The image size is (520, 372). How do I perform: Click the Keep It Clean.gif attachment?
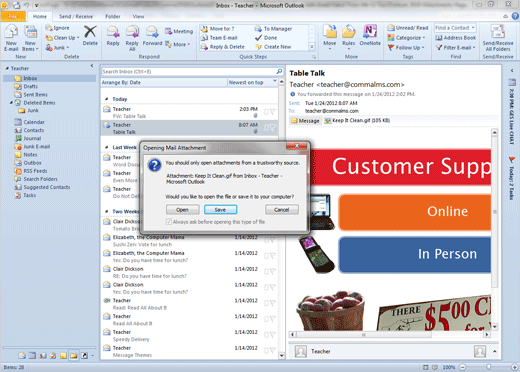(357, 120)
